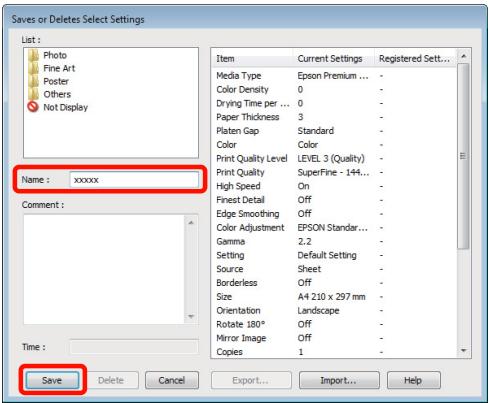The image size is (489, 403).
Task: Select the Others list entry label
Action: pos(57,94)
